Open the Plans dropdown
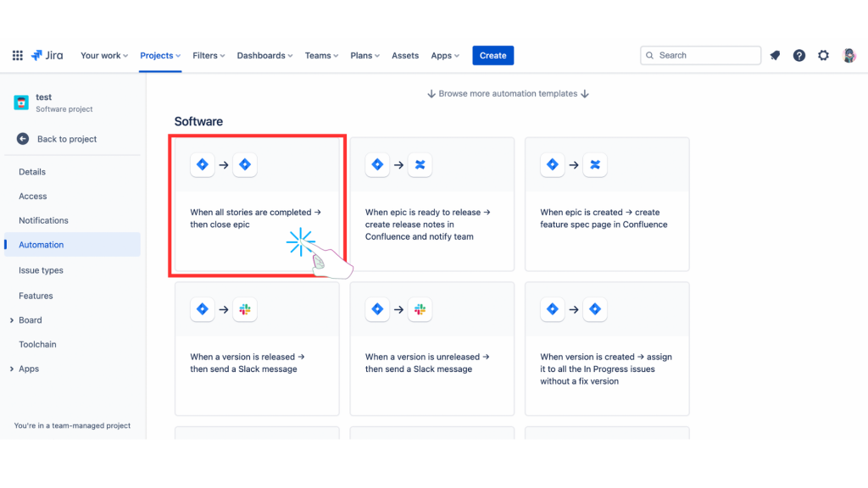The height and width of the screenshot is (488, 868). point(364,55)
